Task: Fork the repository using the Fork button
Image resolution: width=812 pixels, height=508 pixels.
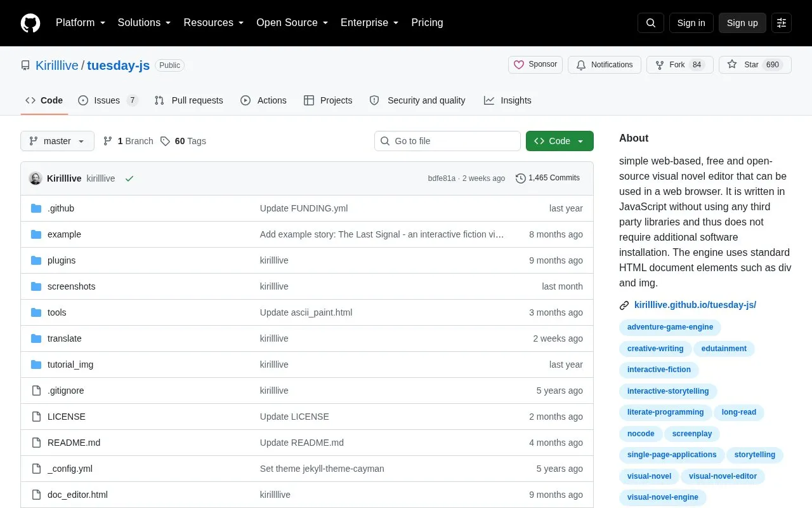Action: pyautogui.click(x=679, y=65)
